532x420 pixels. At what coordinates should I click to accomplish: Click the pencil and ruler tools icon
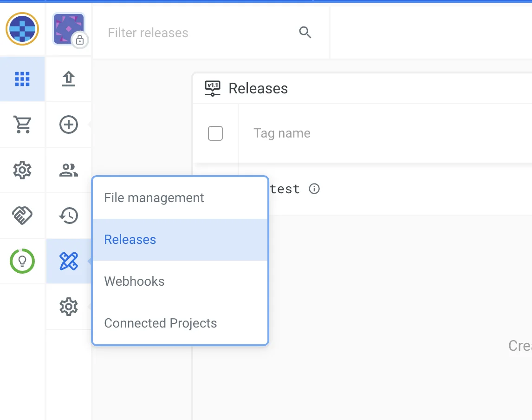(x=69, y=262)
